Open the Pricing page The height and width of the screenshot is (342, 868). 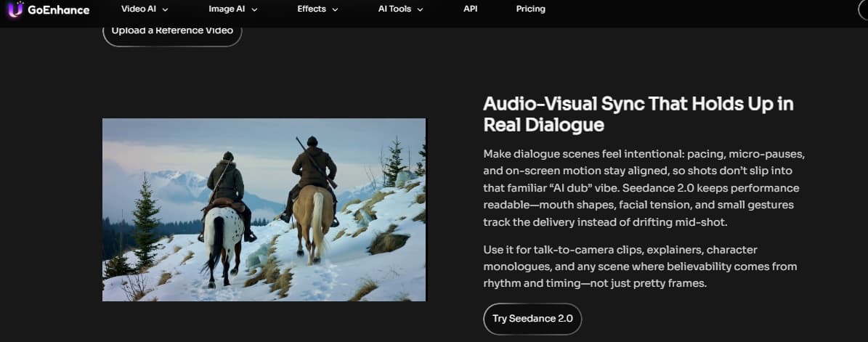point(530,9)
